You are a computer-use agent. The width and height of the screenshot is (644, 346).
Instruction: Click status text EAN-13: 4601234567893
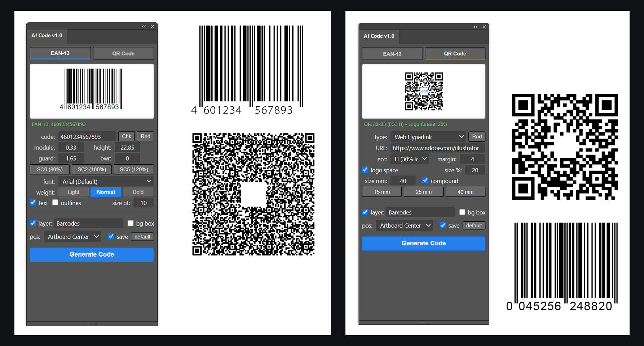59,124
